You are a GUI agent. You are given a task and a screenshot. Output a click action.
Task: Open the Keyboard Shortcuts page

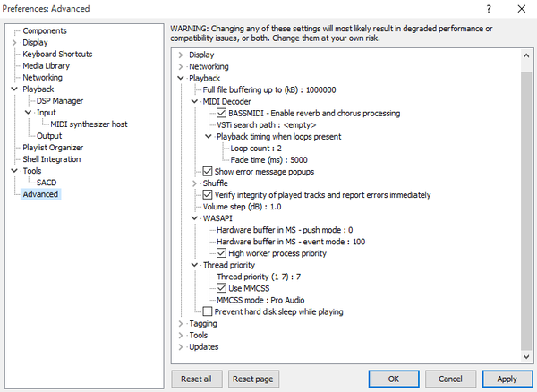57,54
